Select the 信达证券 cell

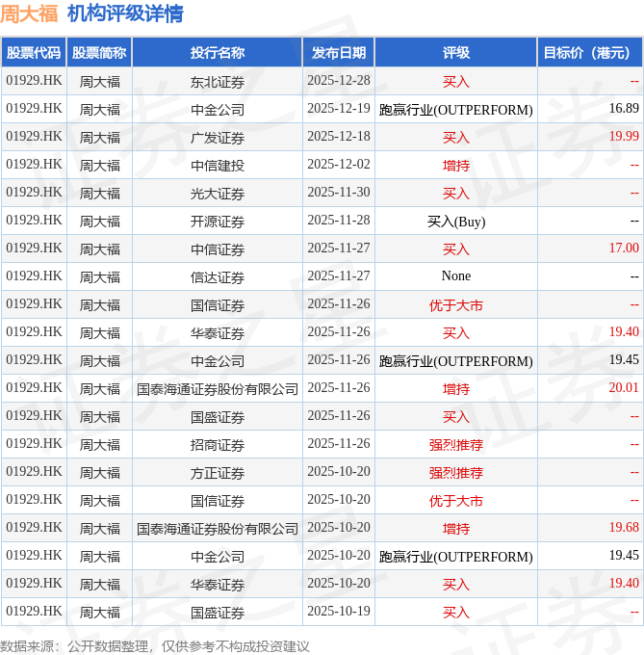[218, 277]
